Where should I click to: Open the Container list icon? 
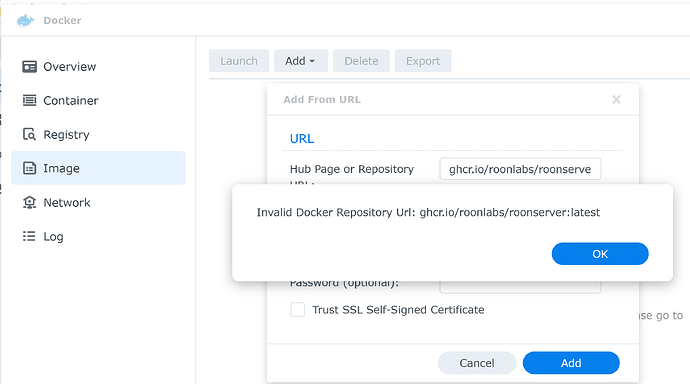[x=29, y=100]
